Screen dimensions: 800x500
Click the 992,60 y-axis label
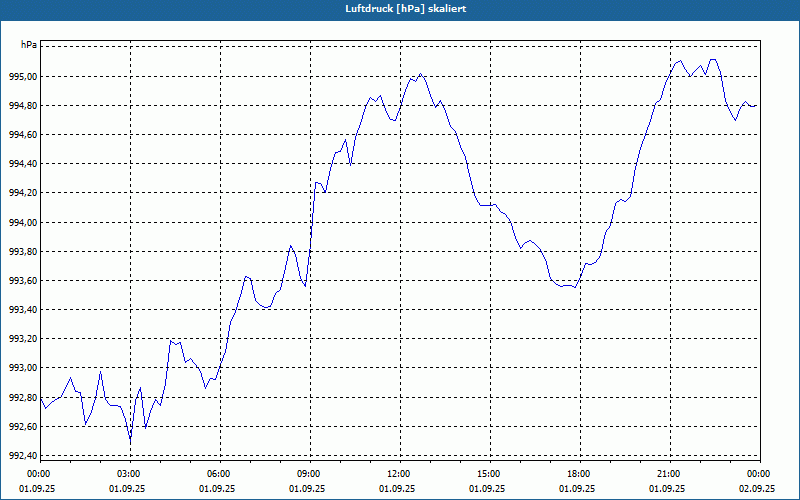coord(23,427)
